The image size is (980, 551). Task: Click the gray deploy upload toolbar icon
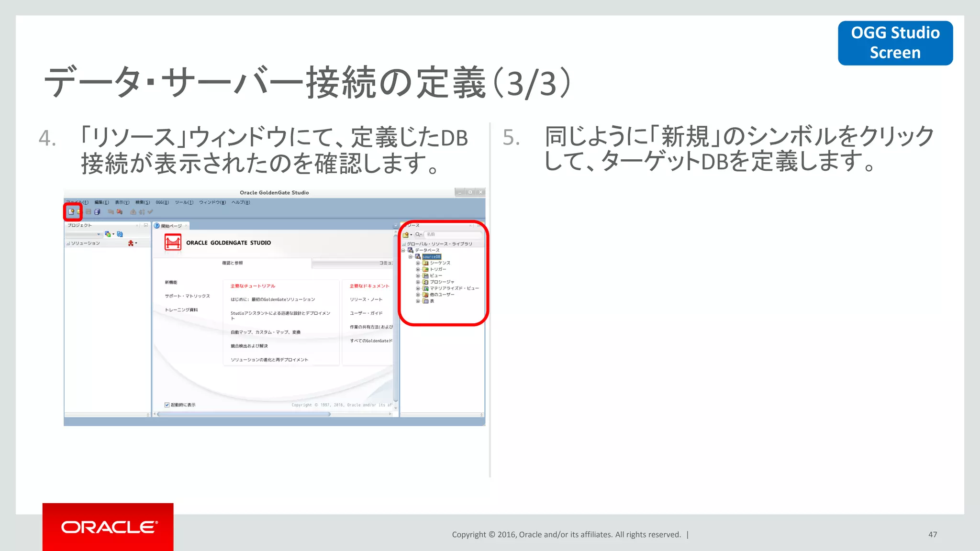pos(133,211)
